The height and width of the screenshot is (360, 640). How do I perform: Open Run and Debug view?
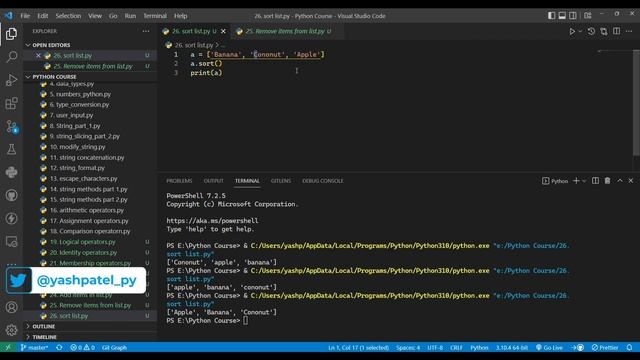point(11,80)
